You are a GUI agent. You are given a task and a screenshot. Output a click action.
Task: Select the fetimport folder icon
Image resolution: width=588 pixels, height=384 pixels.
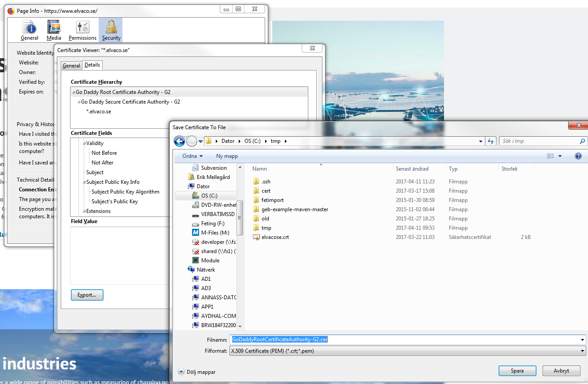click(x=256, y=200)
